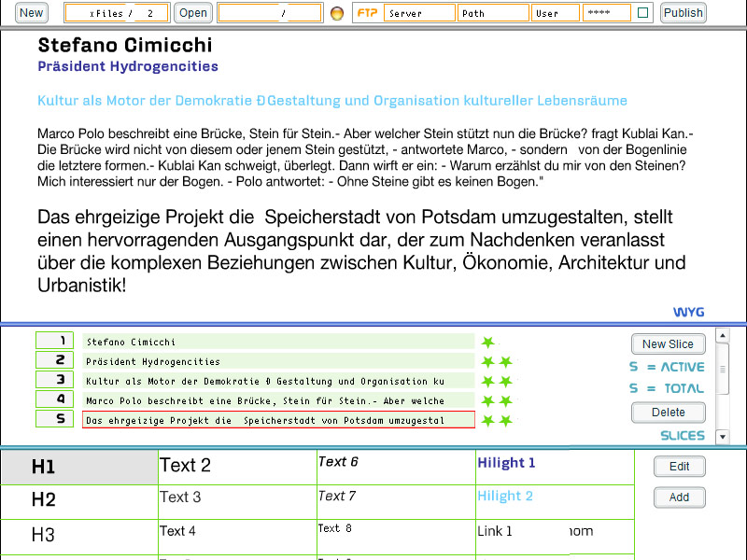Click the xFiles name input field
Image resolution: width=747 pixels, height=560 pixels.
point(117,13)
